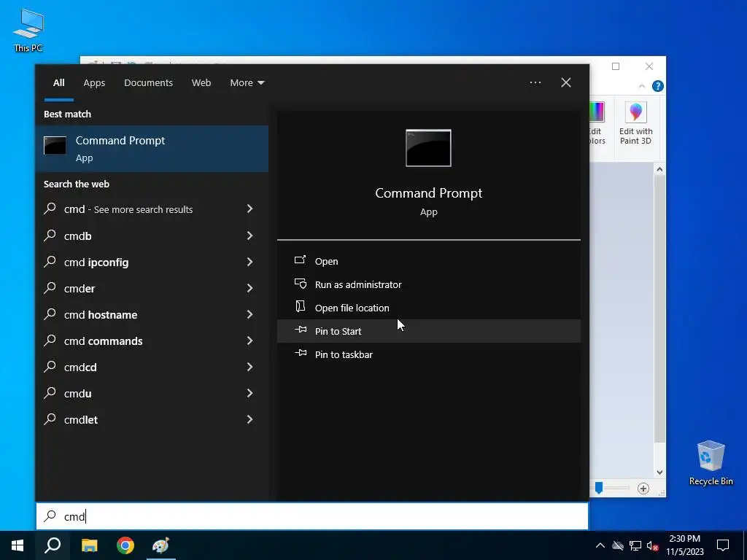Select the cmdcd web suggestion
The width and height of the screenshot is (747, 560).
click(x=152, y=367)
